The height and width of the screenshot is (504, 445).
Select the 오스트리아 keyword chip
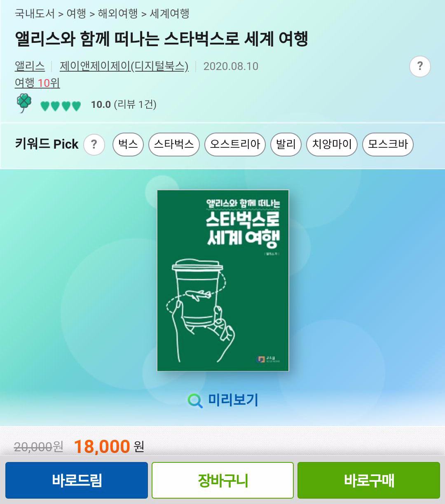[x=235, y=145]
